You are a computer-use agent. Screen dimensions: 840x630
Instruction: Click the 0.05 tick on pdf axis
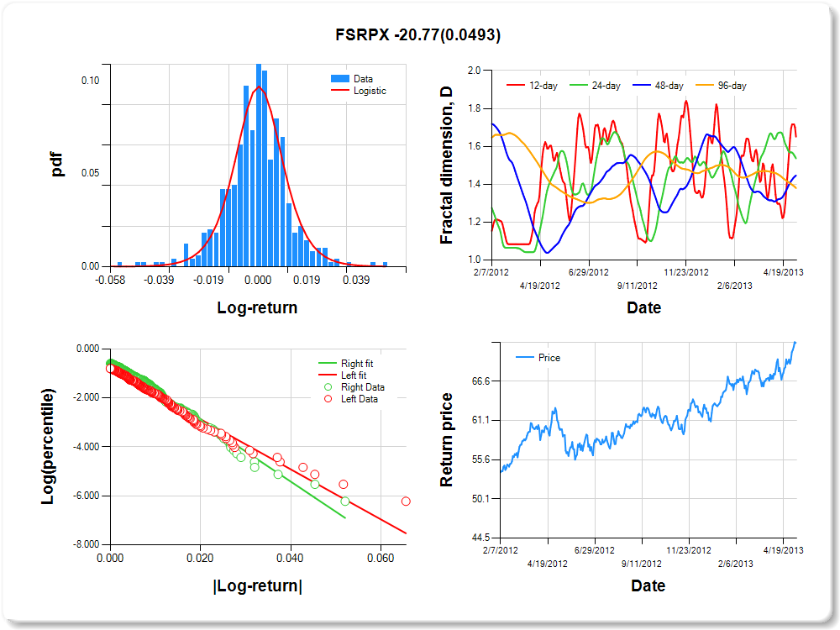tap(90, 173)
